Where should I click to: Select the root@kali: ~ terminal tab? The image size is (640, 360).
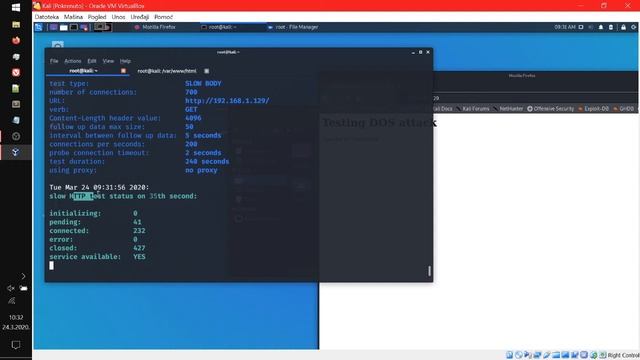(83, 71)
